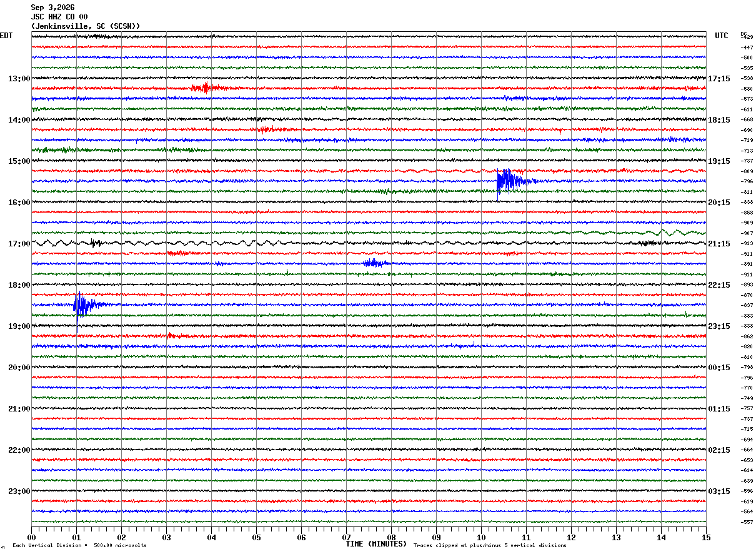The height and width of the screenshot is (554, 756).
Task: Click the large blue seismic burst near 19:15 UTC
Action: click(512, 181)
